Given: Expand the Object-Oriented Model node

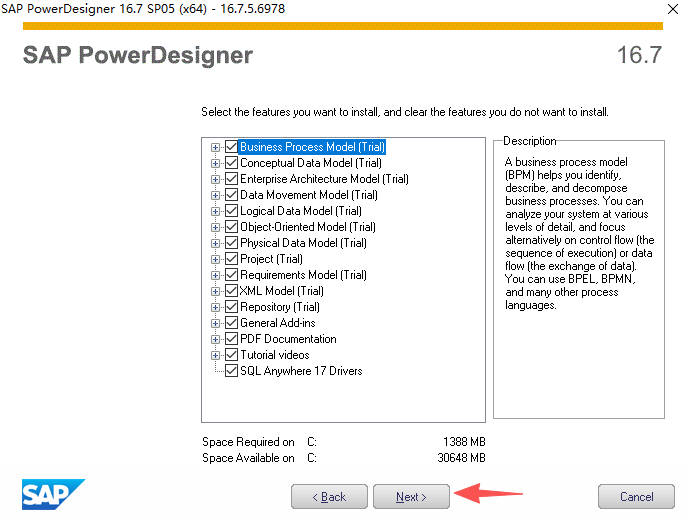Looking at the screenshot, I should coord(215,228).
